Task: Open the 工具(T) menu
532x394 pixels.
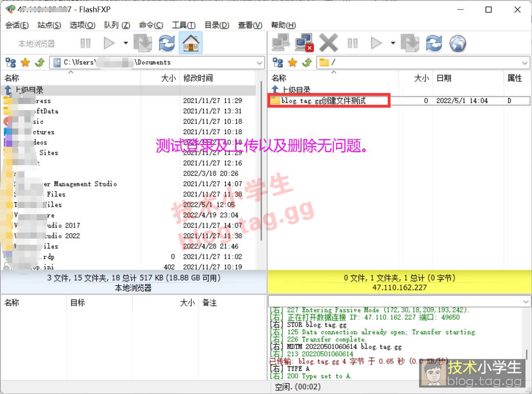Action: (183, 25)
